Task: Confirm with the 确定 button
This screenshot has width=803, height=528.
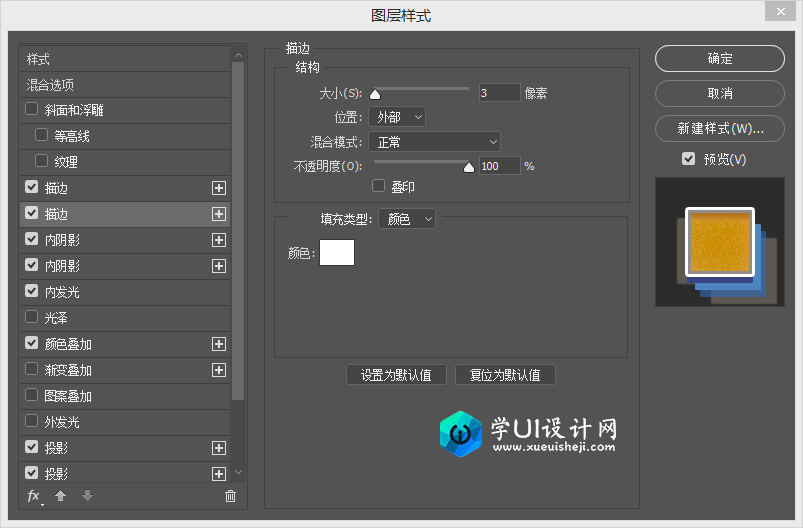Action: (x=720, y=58)
